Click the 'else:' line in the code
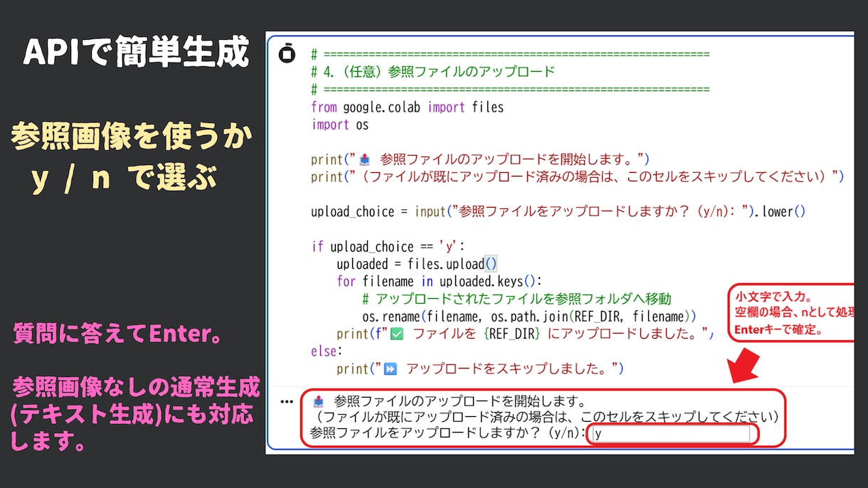The width and height of the screenshot is (868, 488). pos(327,351)
